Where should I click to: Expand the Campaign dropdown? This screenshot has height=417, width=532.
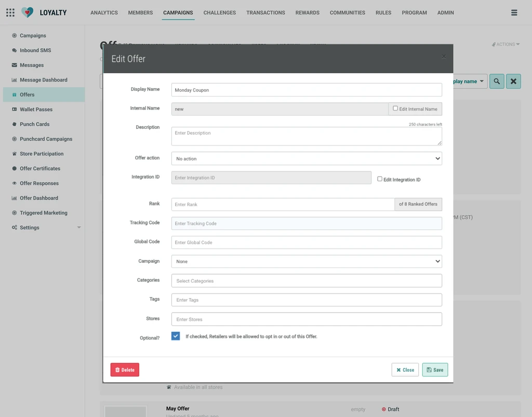pos(307,261)
